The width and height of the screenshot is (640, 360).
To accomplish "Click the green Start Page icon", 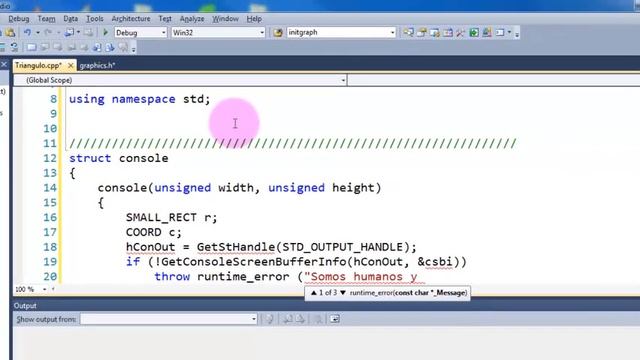I will click(x=474, y=33).
